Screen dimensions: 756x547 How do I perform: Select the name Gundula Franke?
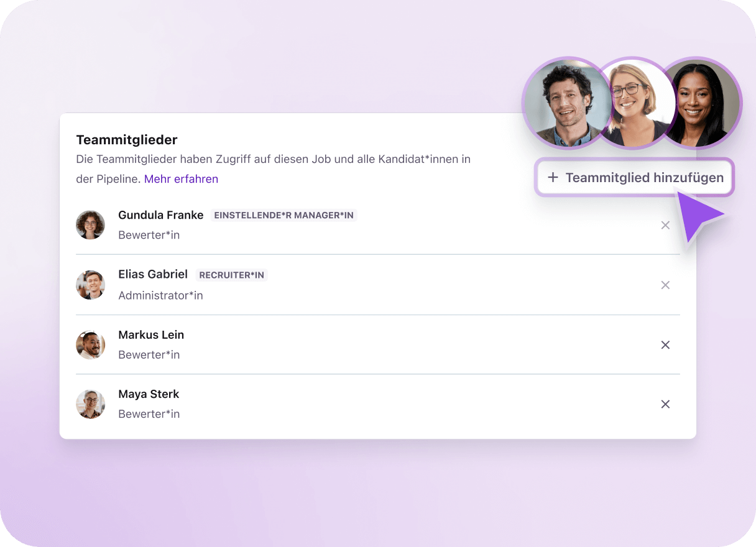tap(160, 215)
